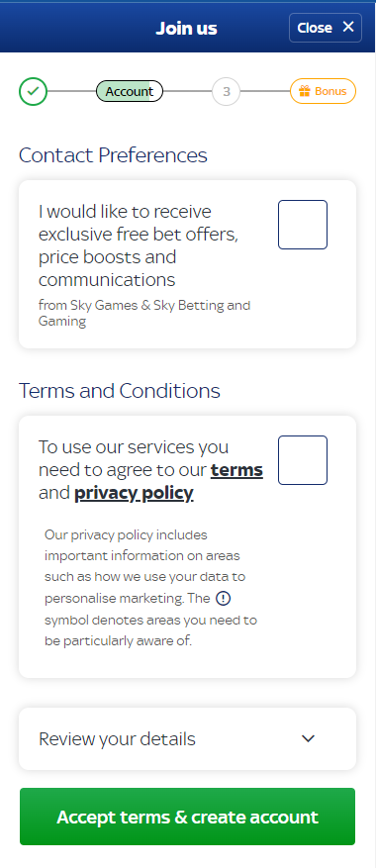This screenshot has height=868, width=376.
Task: Click the green checkmark step icon
Action: click(x=34, y=91)
